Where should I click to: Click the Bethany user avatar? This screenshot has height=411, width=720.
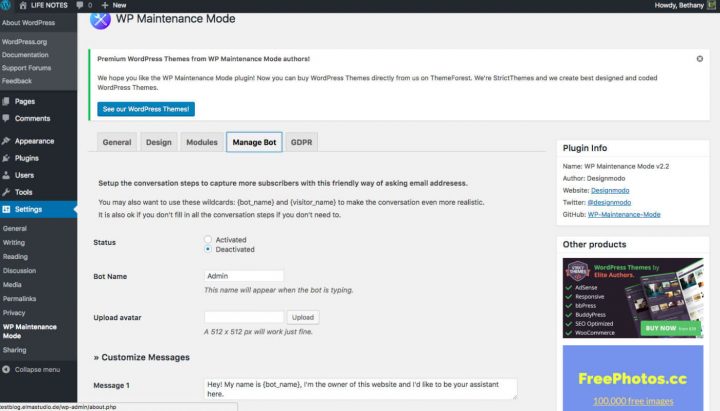click(712, 5)
